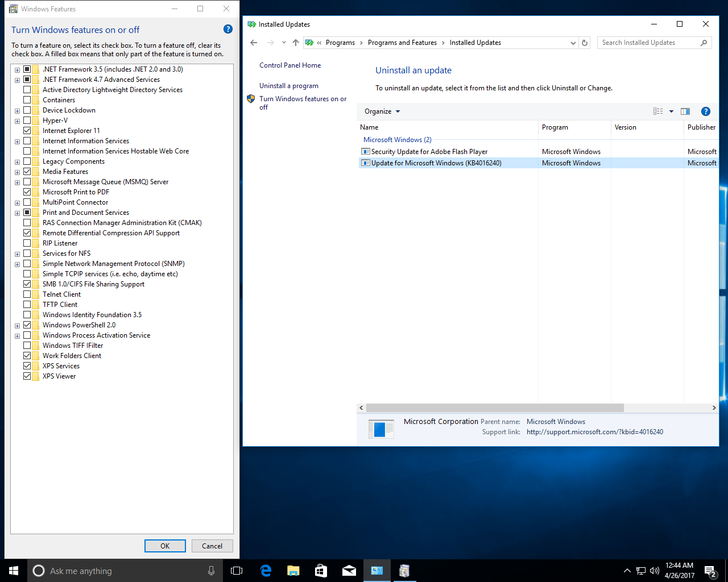Check Windows TIFF IFilter box

[27, 346]
